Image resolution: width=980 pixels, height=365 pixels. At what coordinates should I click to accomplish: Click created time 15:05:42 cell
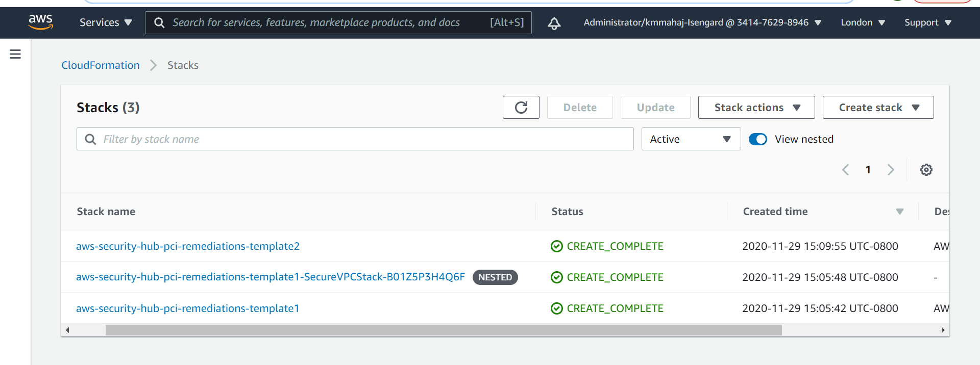click(x=820, y=308)
